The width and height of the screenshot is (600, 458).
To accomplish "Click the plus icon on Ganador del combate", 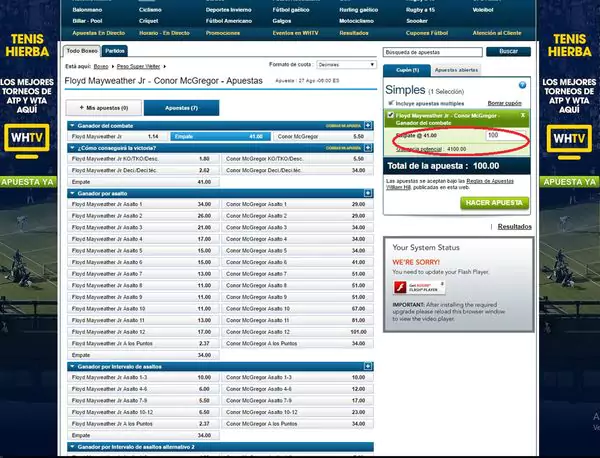I will (368, 126).
